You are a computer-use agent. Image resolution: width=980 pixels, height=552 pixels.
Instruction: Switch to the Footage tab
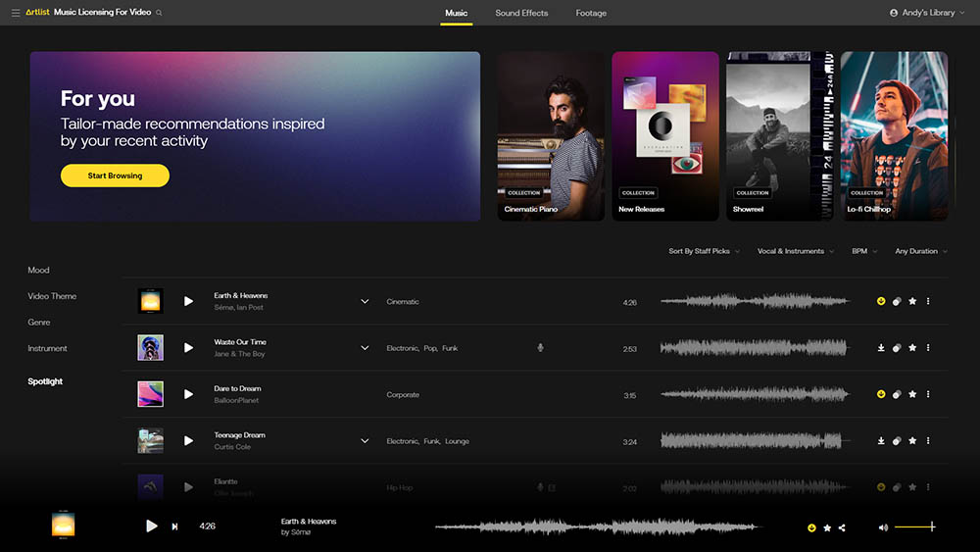[x=591, y=13]
